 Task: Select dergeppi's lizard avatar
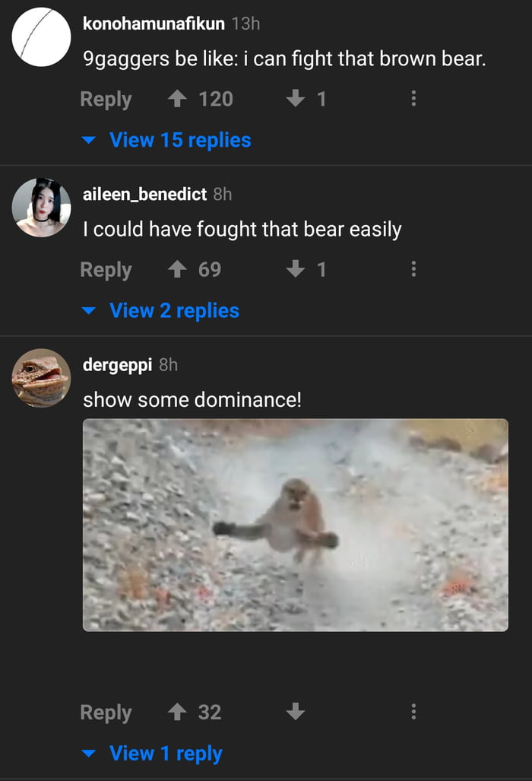(41, 378)
